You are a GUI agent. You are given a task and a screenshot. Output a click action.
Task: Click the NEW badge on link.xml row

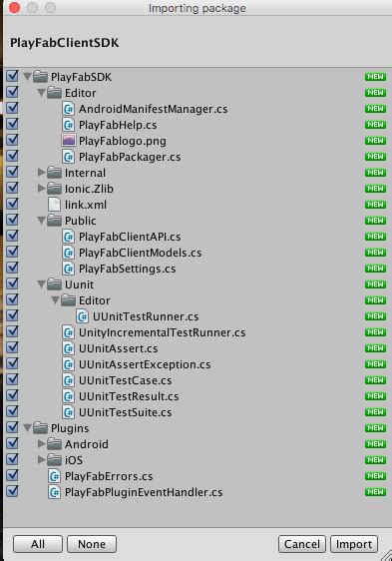click(x=375, y=205)
